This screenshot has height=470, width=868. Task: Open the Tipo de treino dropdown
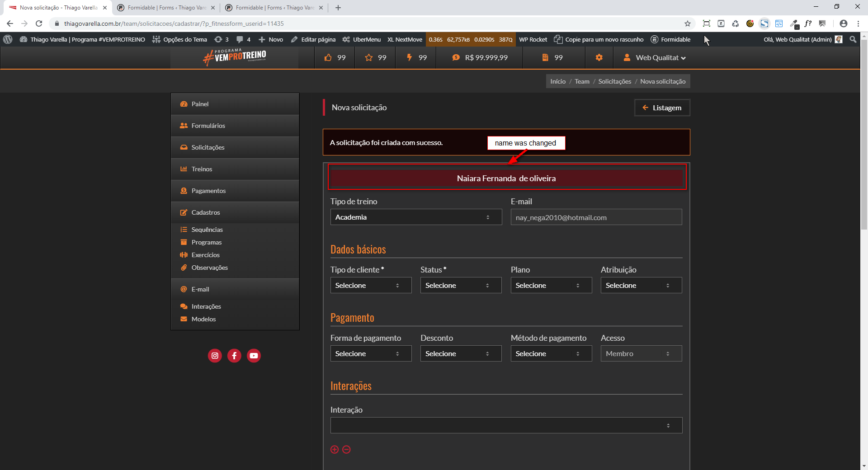pos(415,217)
